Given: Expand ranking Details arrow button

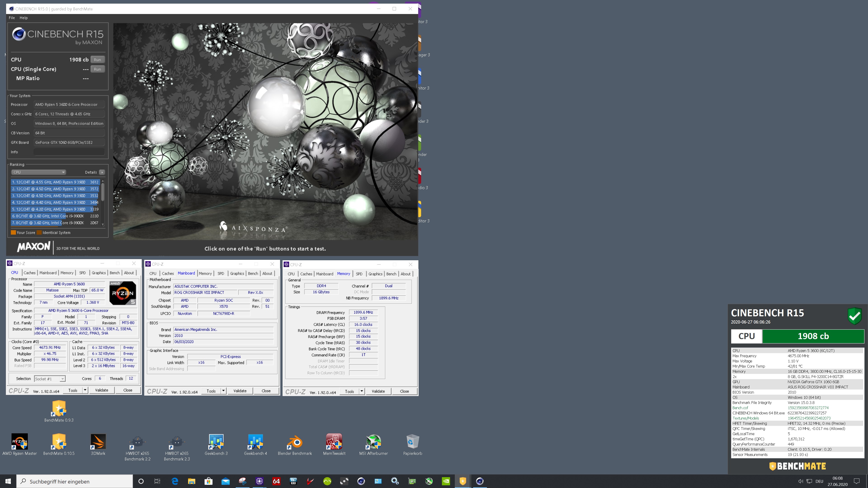Looking at the screenshot, I should 102,172.
